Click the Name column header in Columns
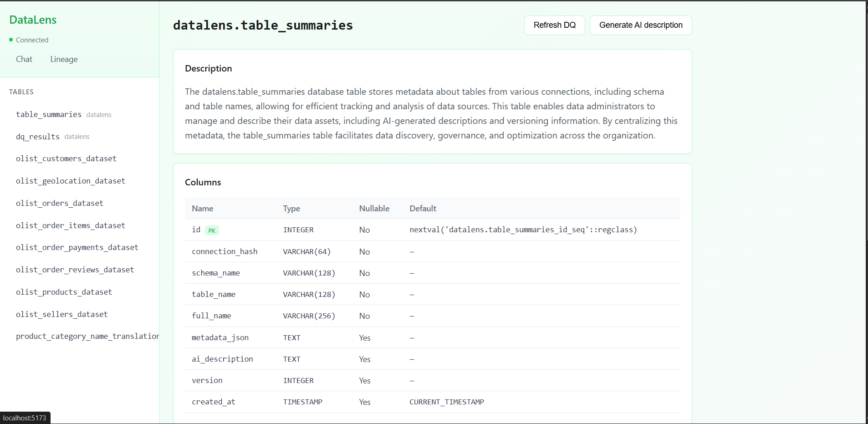This screenshot has height=424, width=868. (202, 208)
